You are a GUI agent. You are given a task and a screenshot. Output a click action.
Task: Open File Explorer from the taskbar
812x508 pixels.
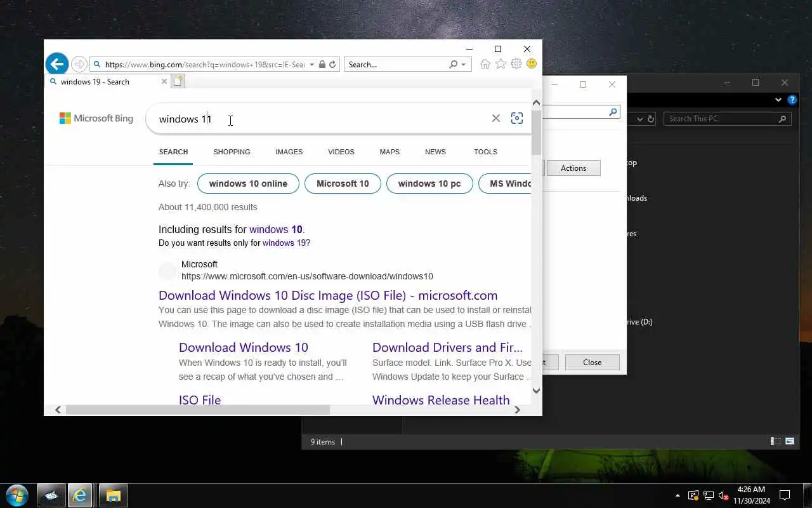[113, 495]
